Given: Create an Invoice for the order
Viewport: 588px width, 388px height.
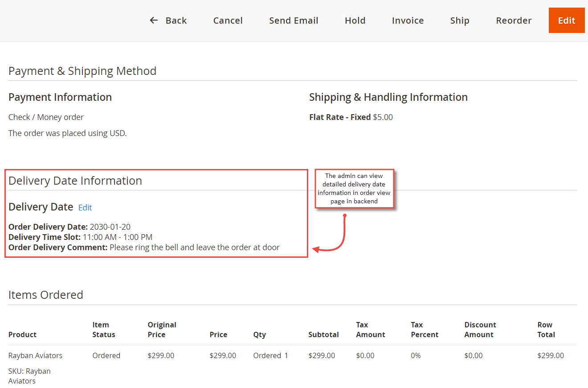Looking at the screenshot, I should point(408,20).
